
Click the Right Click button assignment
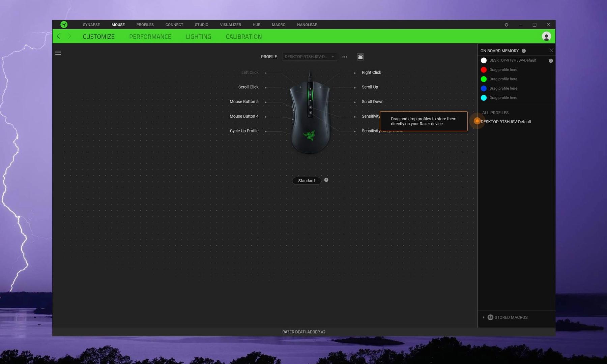(371, 72)
